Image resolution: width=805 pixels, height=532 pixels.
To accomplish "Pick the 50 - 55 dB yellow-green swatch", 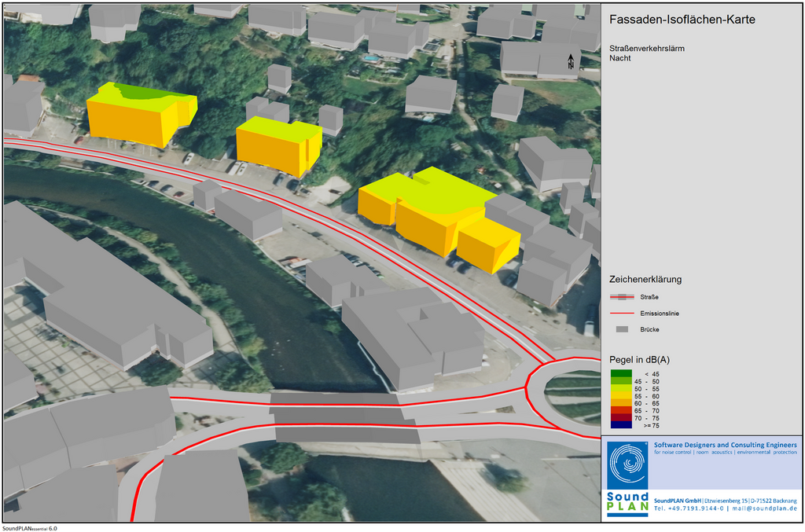I will click(620, 389).
